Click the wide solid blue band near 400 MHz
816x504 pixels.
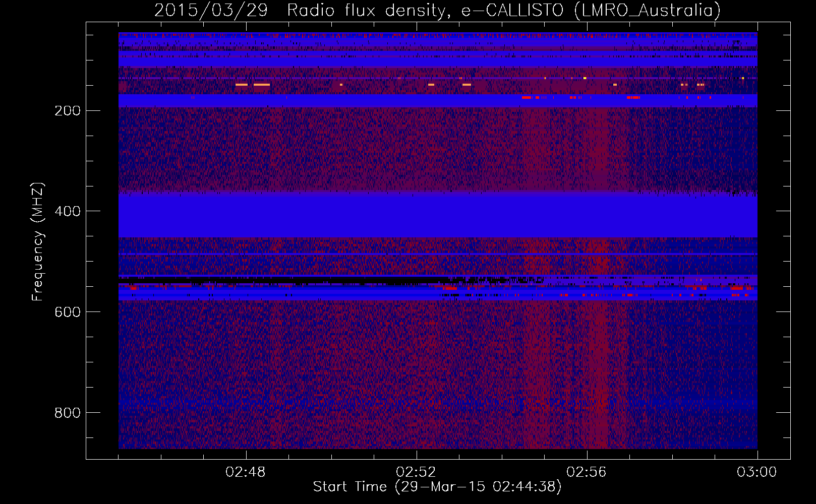[438, 216]
